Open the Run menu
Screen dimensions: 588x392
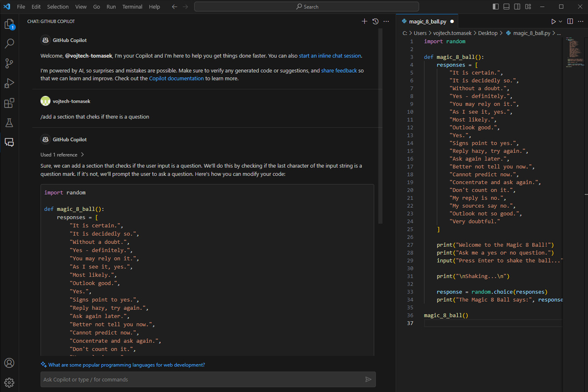tap(111, 7)
